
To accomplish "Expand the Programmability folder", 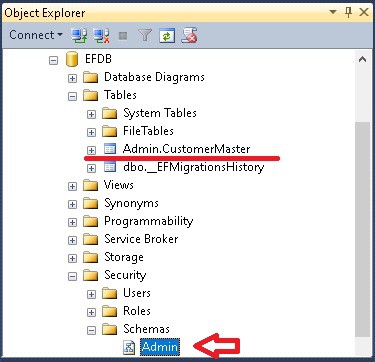I will 72,222.
